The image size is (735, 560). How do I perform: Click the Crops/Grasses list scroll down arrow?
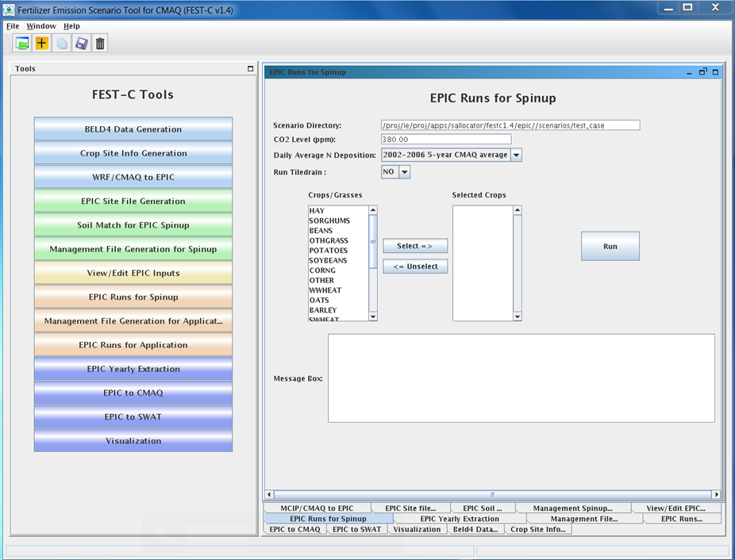click(x=373, y=316)
